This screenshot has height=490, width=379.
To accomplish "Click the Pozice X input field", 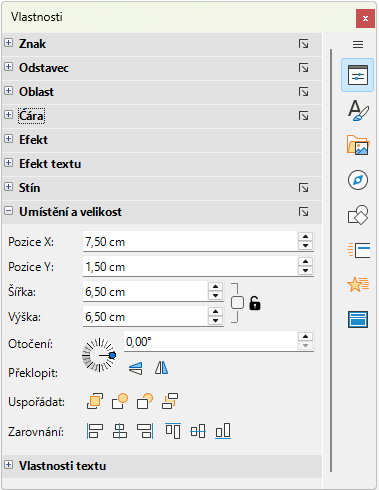I will pyautogui.click(x=190, y=242).
